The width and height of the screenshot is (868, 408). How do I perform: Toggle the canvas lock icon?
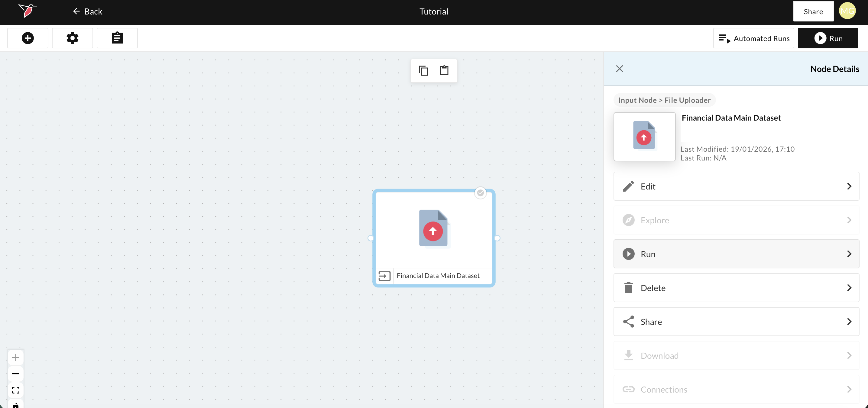15,405
